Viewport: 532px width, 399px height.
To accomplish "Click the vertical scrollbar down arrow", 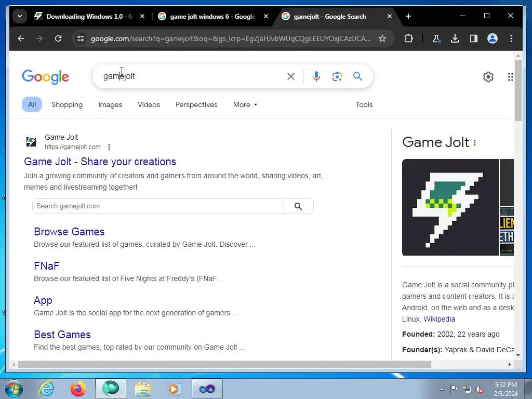I will pos(518,355).
